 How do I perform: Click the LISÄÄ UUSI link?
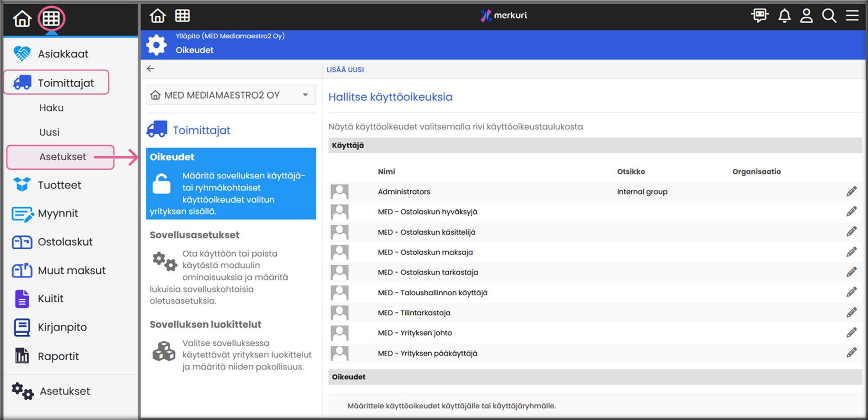pos(345,69)
